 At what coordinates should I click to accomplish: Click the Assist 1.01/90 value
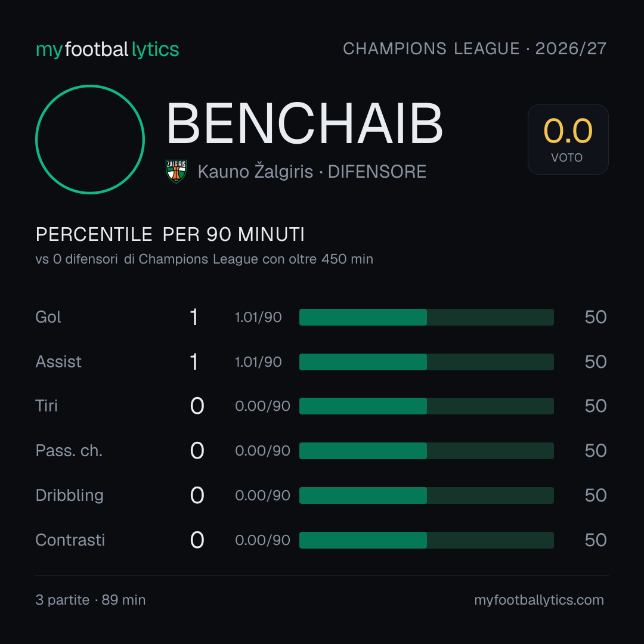tap(258, 362)
